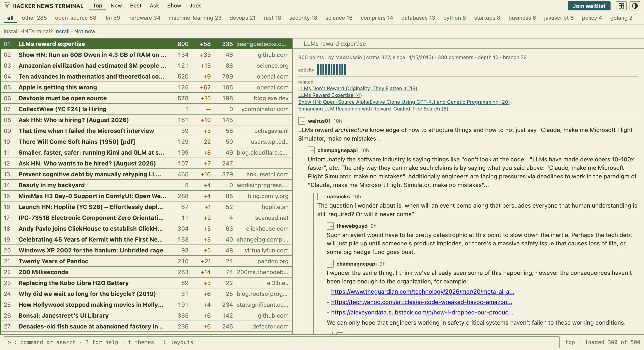644x350 pixels.
Task: Filter by devops 21 tag
Action: pyautogui.click(x=242, y=18)
